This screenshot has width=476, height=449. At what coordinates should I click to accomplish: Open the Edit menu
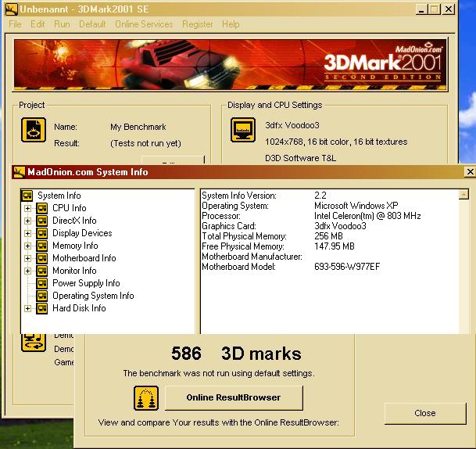(38, 24)
